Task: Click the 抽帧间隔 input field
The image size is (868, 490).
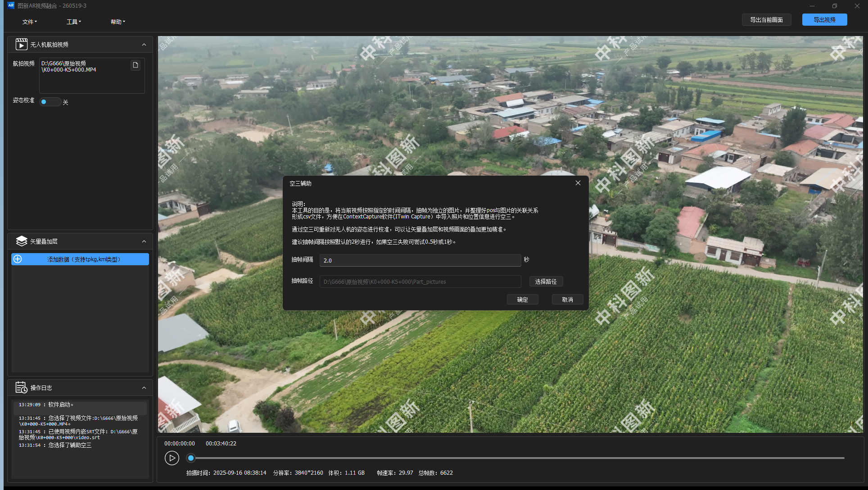Action: point(420,260)
